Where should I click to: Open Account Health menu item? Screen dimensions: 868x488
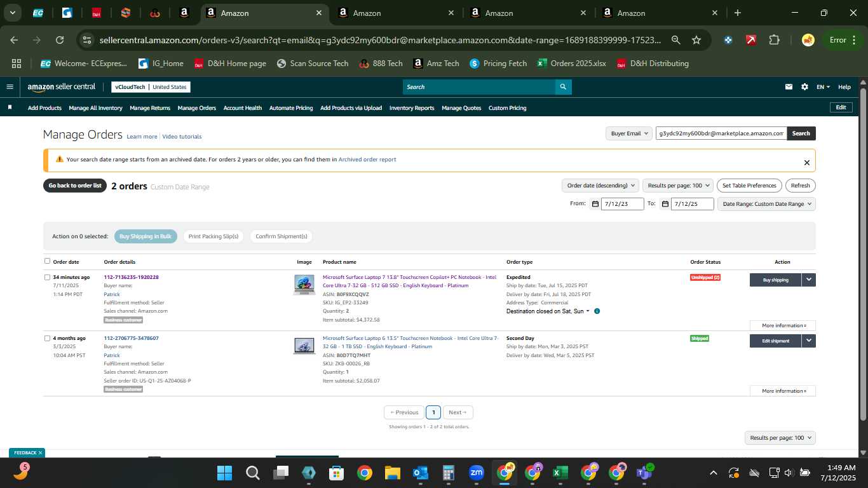click(x=243, y=108)
